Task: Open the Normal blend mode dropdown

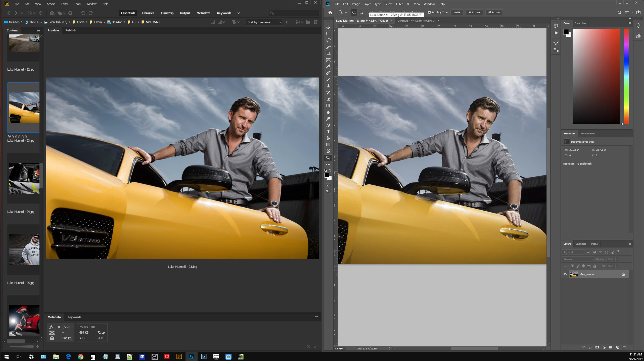Action: pos(578,259)
